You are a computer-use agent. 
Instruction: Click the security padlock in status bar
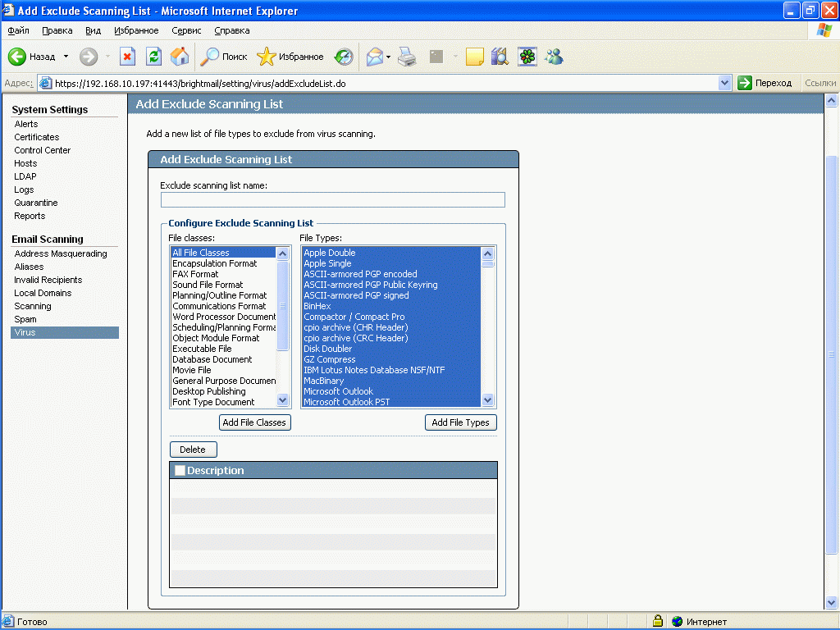[x=658, y=621]
